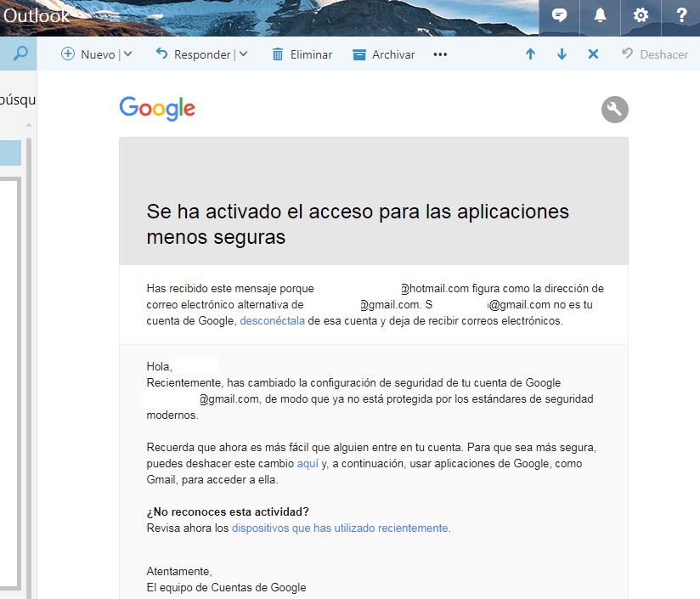Click the '¿No reconoces esta actividad?' heading
Image resolution: width=700 pixels, height=599 pixels.
[228, 512]
